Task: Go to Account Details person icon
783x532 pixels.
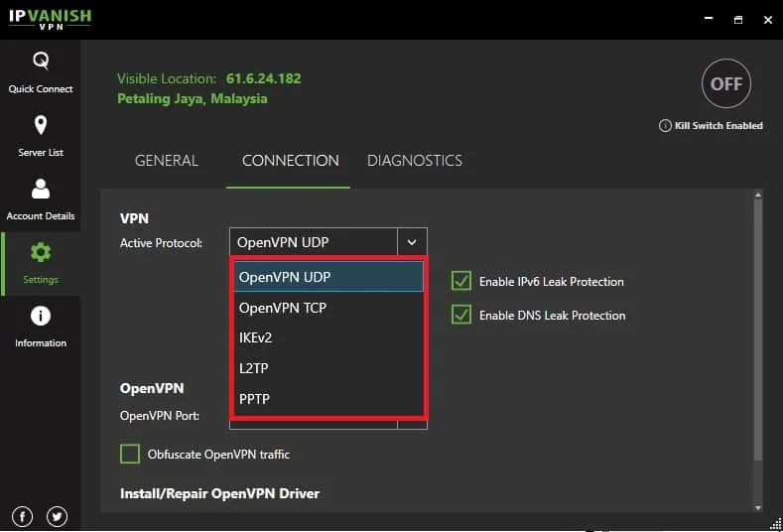Action: click(41, 189)
